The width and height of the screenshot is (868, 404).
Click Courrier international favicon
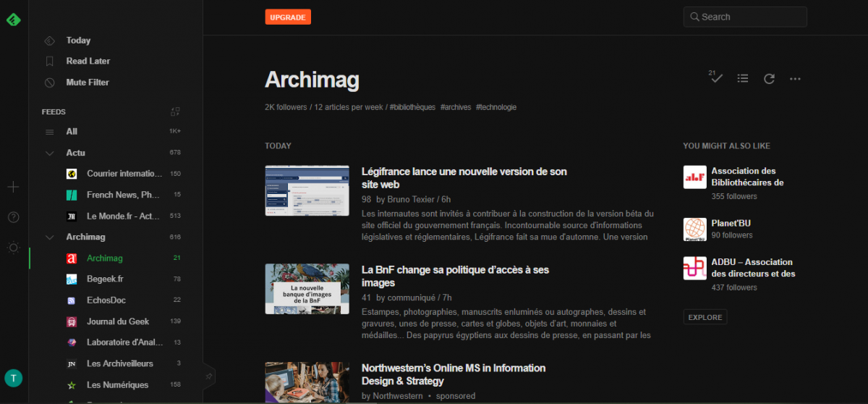point(72,174)
